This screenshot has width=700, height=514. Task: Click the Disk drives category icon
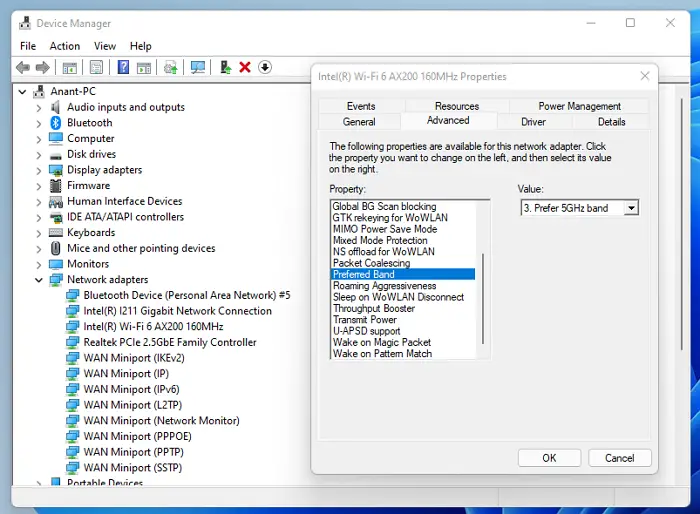point(56,156)
